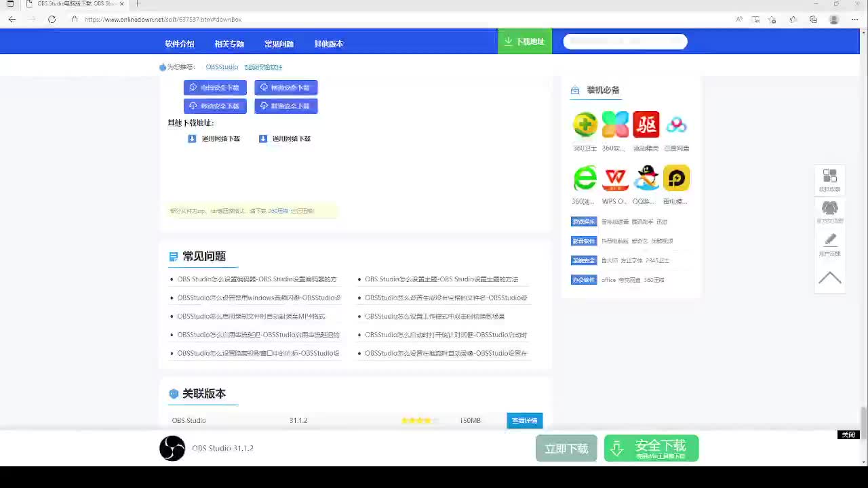
Task: Open the browser profile avatar
Action: [x=834, y=20]
